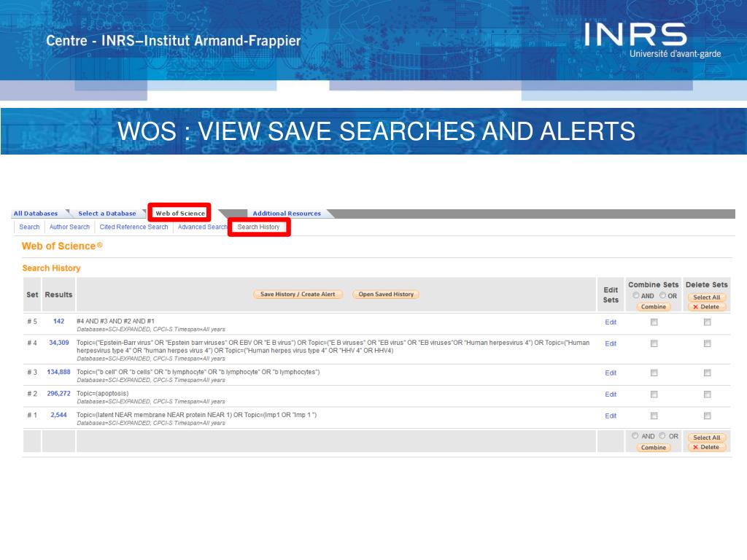Click the top Delete button

click(x=707, y=307)
